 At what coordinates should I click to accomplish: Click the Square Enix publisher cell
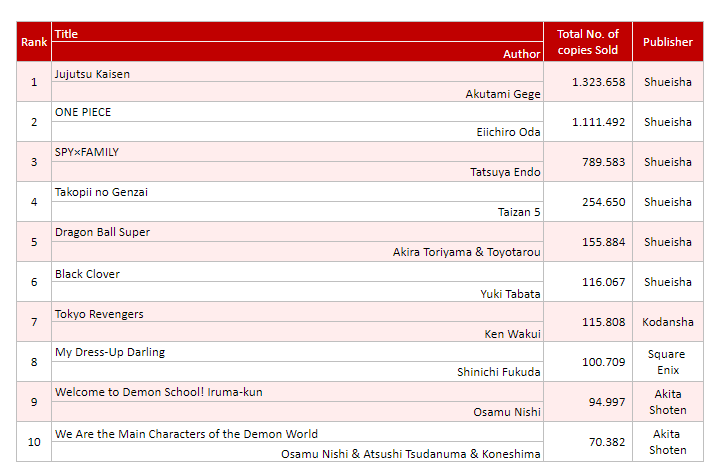[668, 362]
